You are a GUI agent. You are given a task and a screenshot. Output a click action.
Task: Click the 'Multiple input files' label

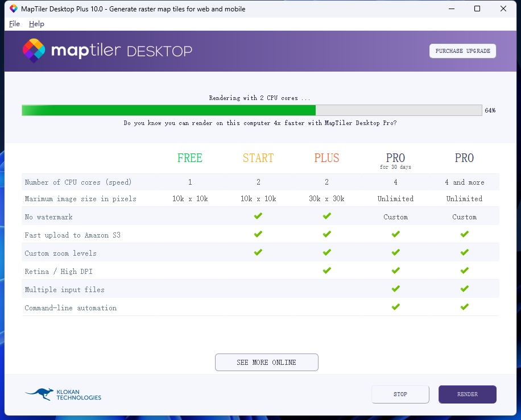point(64,290)
